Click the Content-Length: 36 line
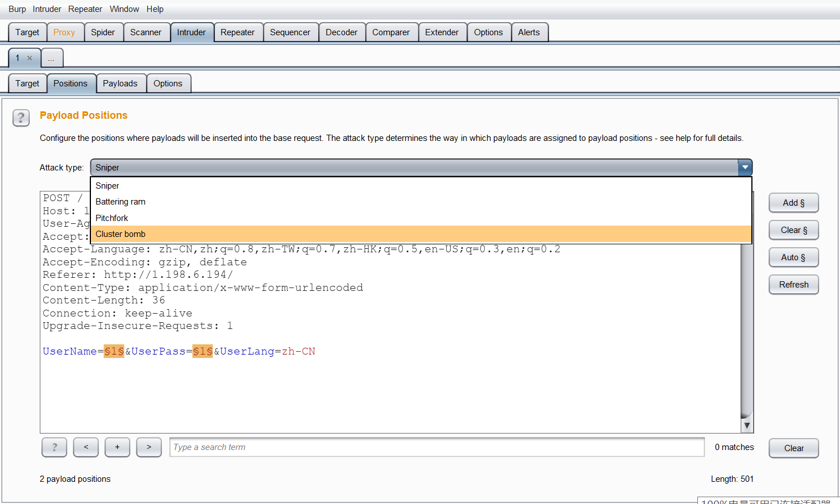 coord(104,301)
